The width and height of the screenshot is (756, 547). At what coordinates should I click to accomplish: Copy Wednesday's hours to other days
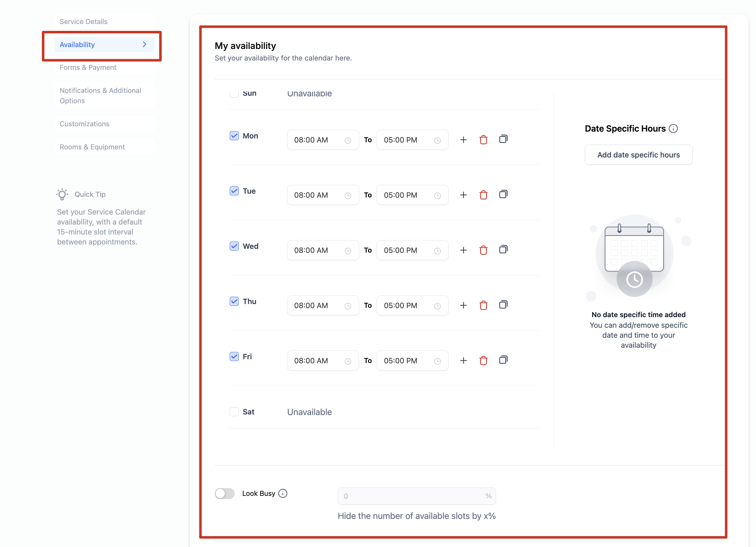pyautogui.click(x=503, y=249)
